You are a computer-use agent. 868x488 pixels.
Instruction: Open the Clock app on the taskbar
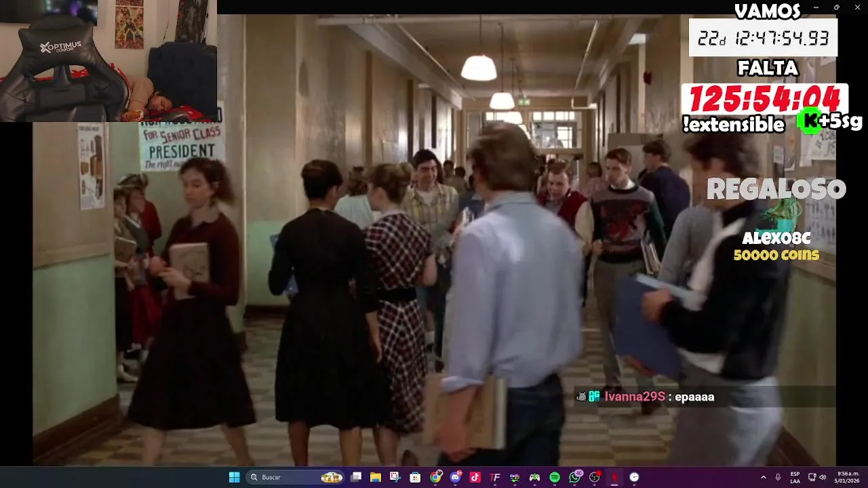coord(634,477)
